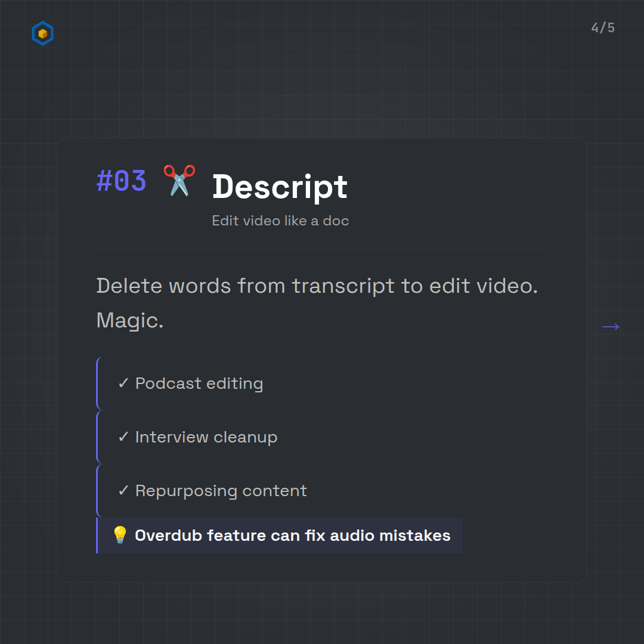The width and height of the screenshot is (644, 644).
Task: Click the Overdub feature tip text
Action: click(292, 535)
